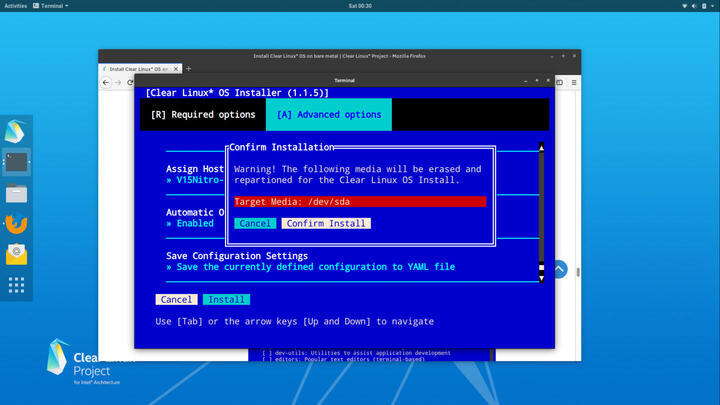Viewport: 720px width, 405px height.
Task: Click network status icon in top bar
Action: point(684,6)
